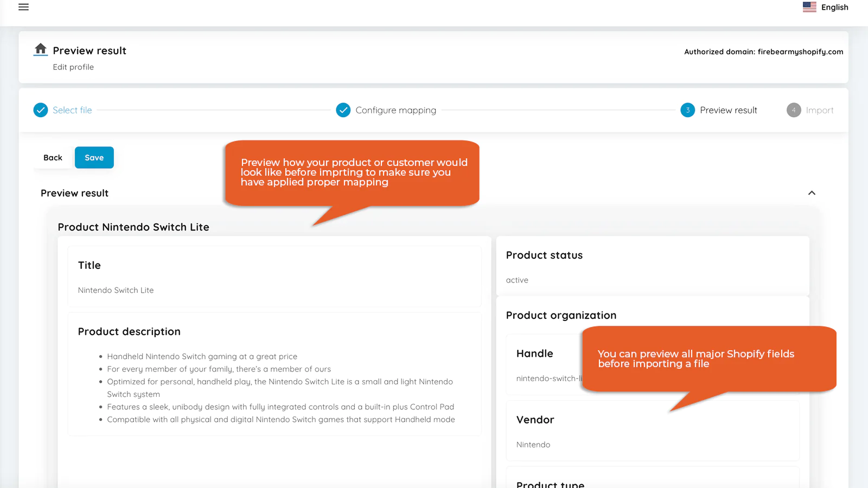
Task: Click the Product status active value
Action: [x=517, y=280]
